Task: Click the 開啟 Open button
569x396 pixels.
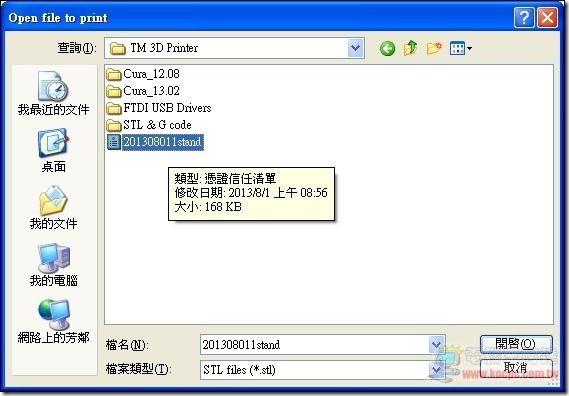Action: tap(516, 343)
